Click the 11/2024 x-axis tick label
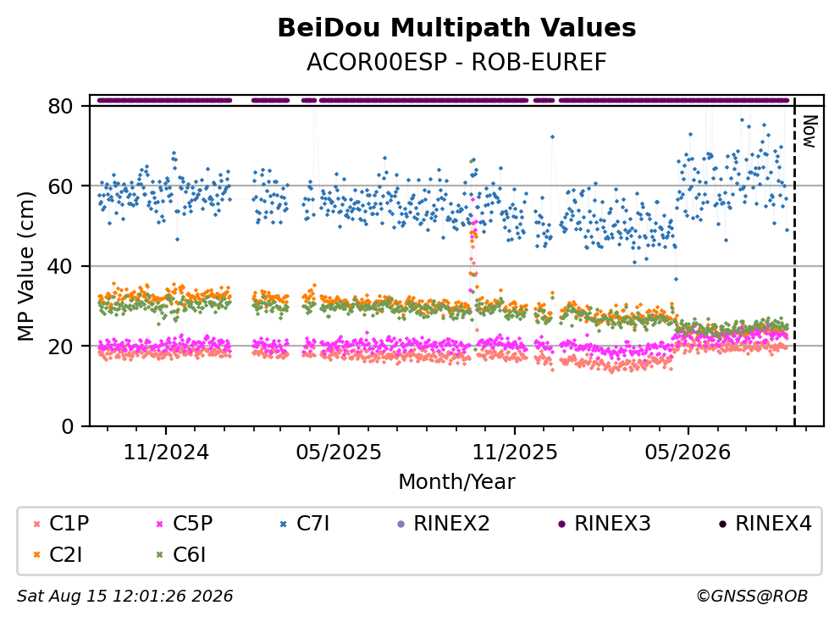This screenshot has width=840, height=622. click(x=166, y=453)
